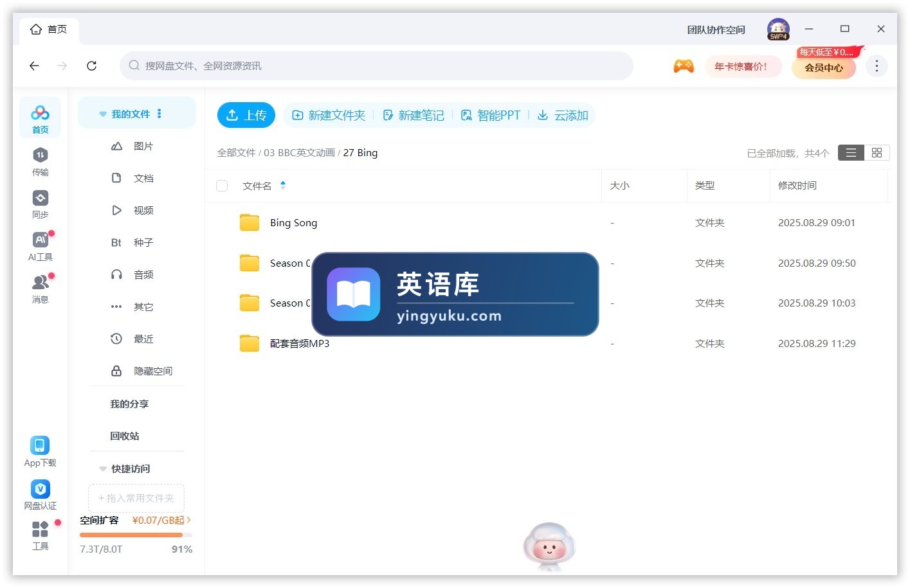The width and height of the screenshot is (910, 588).
Task: Click the search input field
Action: (x=376, y=66)
